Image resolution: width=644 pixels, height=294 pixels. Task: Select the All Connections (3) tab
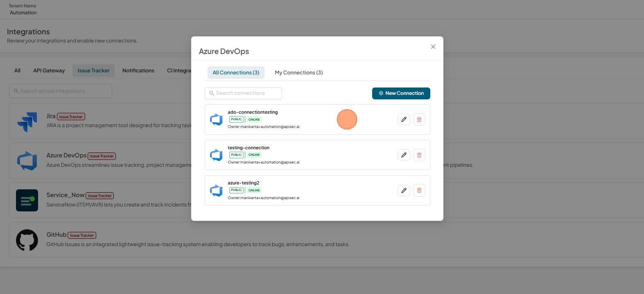click(236, 72)
